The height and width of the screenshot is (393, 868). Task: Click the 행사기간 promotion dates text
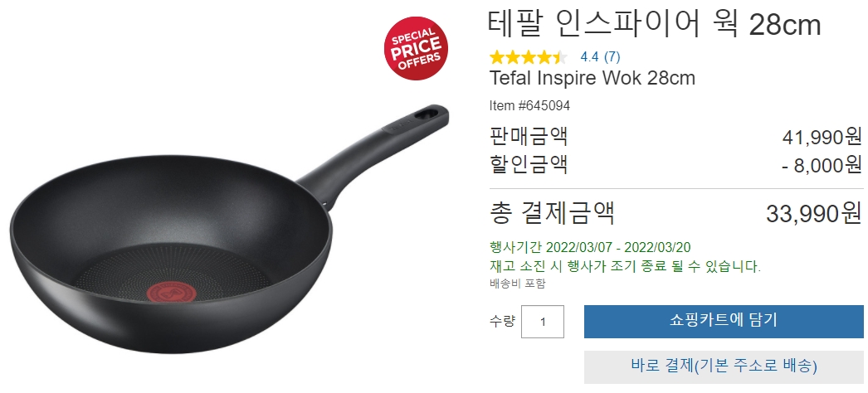(590, 247)
